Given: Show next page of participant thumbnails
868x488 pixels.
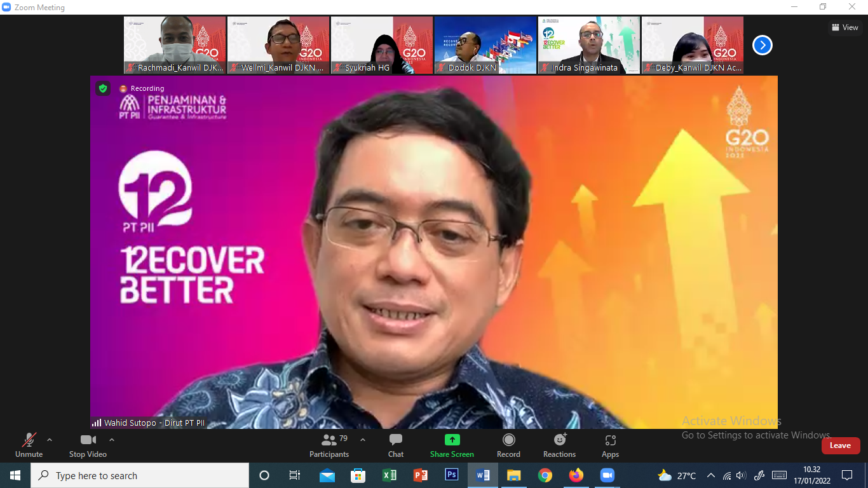Looking at the screenshot, I should coord(762,45).
